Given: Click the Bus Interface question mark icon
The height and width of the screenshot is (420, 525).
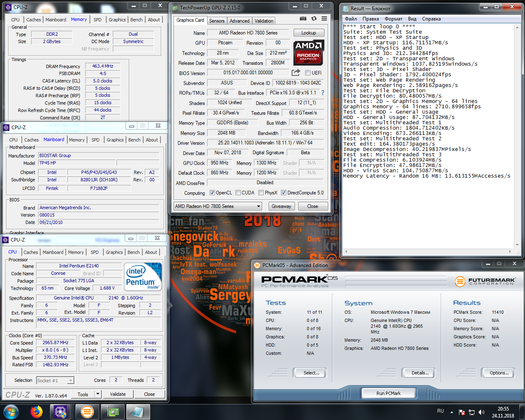Looking at the screenshot, I should 323,93.
